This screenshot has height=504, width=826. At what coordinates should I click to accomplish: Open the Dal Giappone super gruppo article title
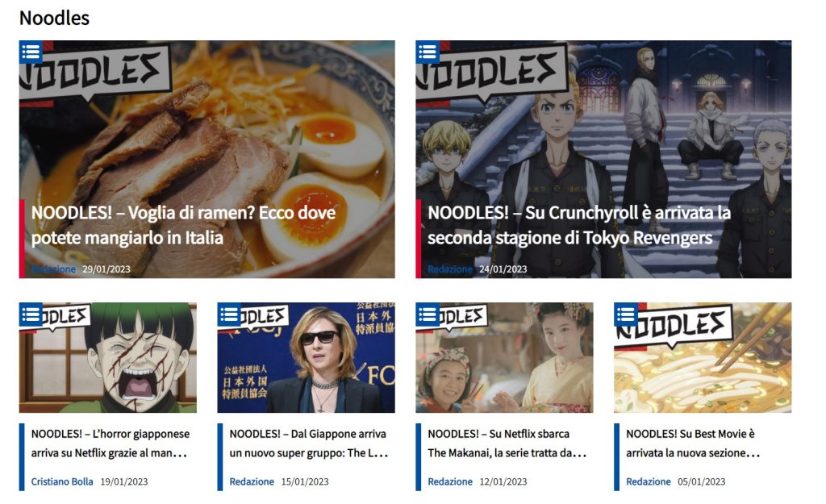click(x=309, y=444)
